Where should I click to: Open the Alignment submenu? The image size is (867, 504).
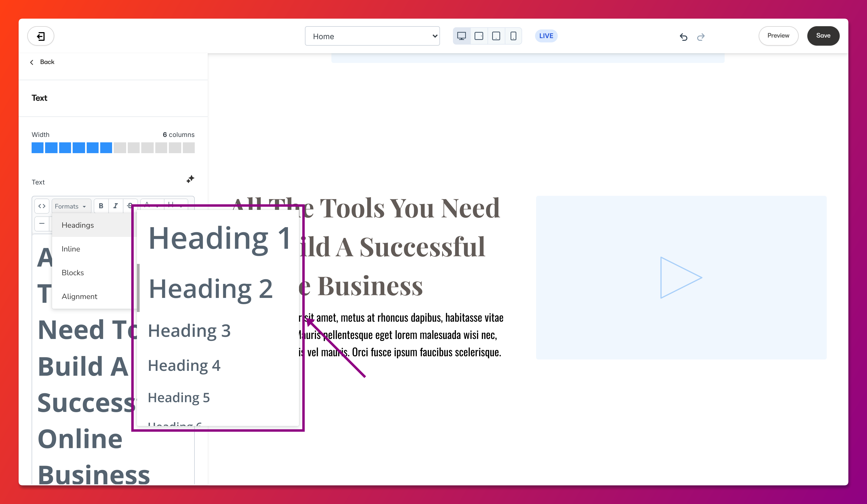(x=79, y=296)
